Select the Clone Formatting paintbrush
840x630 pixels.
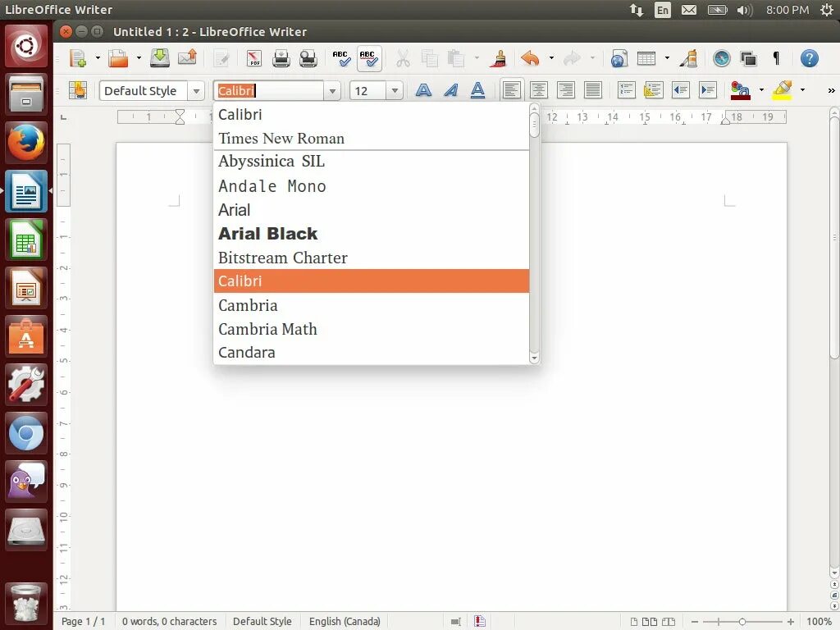coord(499,58)
